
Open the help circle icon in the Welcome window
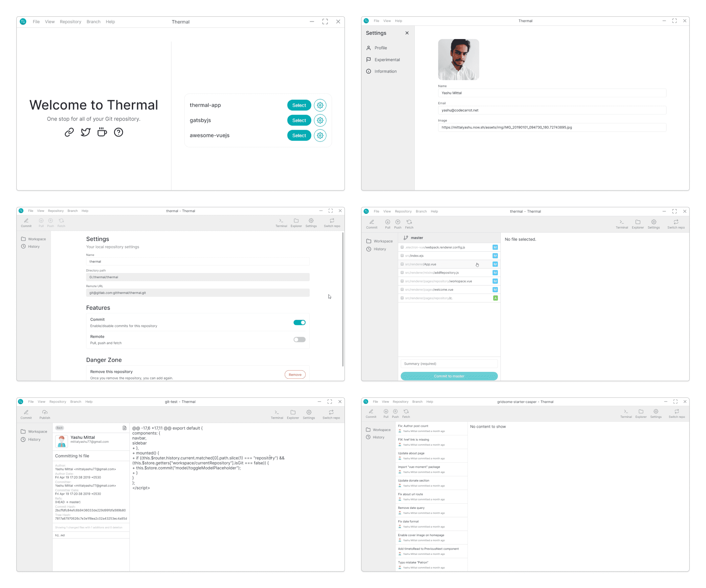tap(118, 132)
